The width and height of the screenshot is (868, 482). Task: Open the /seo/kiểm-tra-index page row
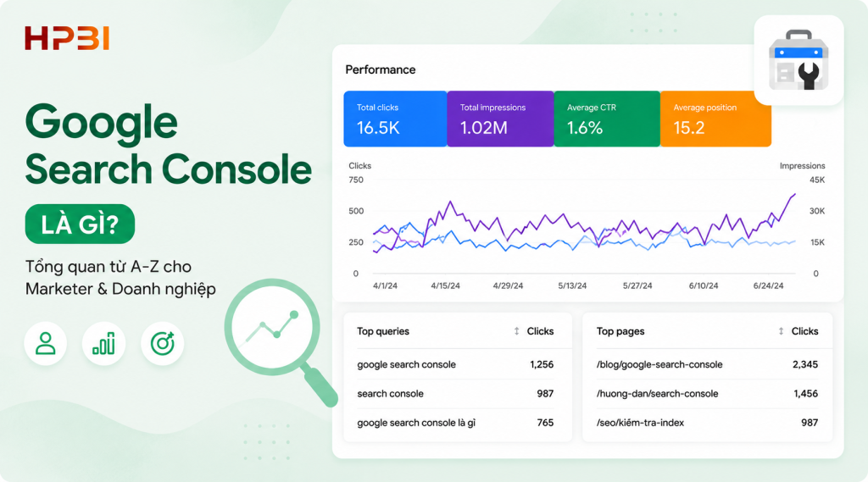tap(707, 422)
